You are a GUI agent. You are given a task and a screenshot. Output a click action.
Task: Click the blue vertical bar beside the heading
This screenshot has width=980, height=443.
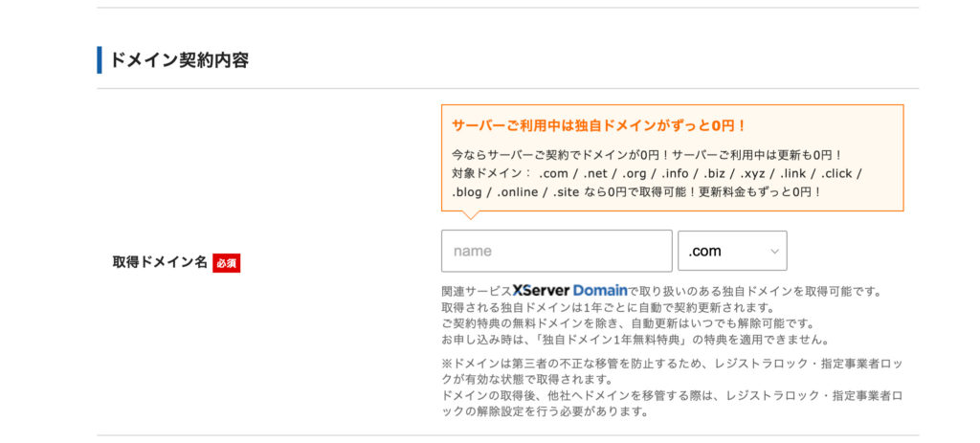100,59
